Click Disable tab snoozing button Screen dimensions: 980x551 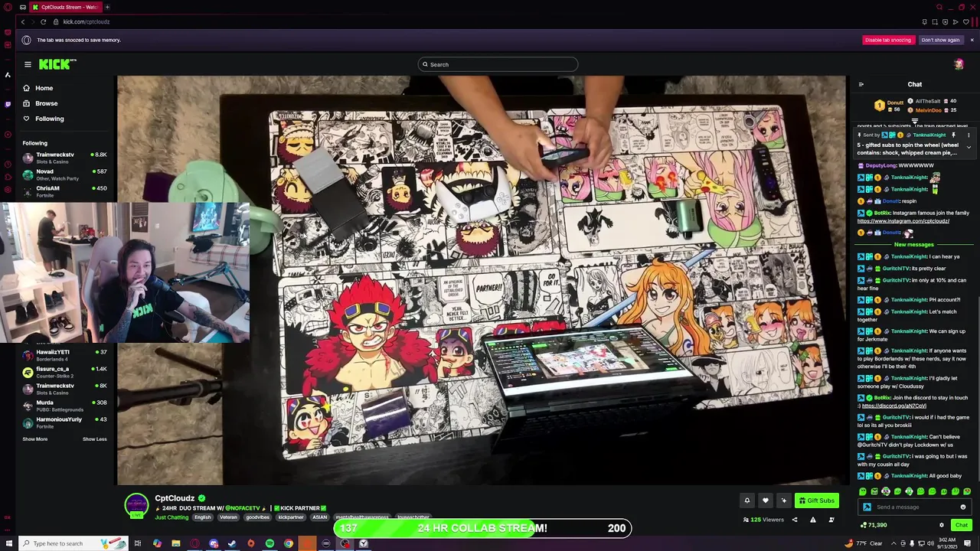click(888, 40)
